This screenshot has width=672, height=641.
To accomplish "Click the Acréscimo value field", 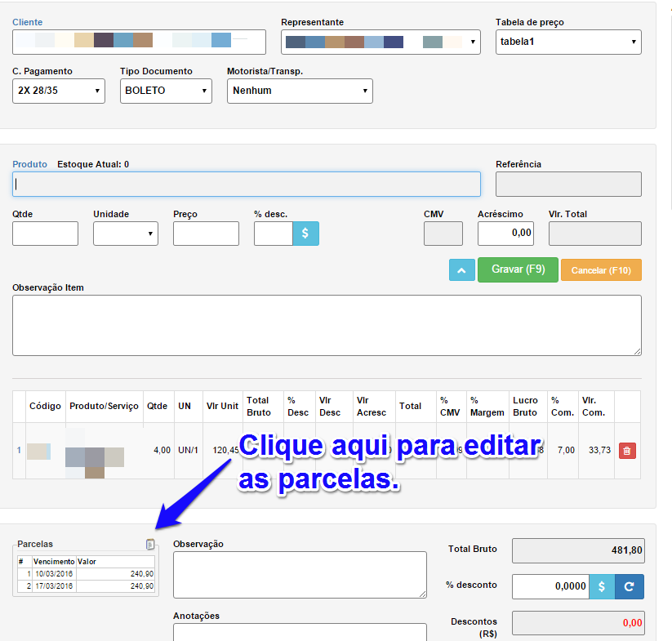I will click(x=505, y=234).
